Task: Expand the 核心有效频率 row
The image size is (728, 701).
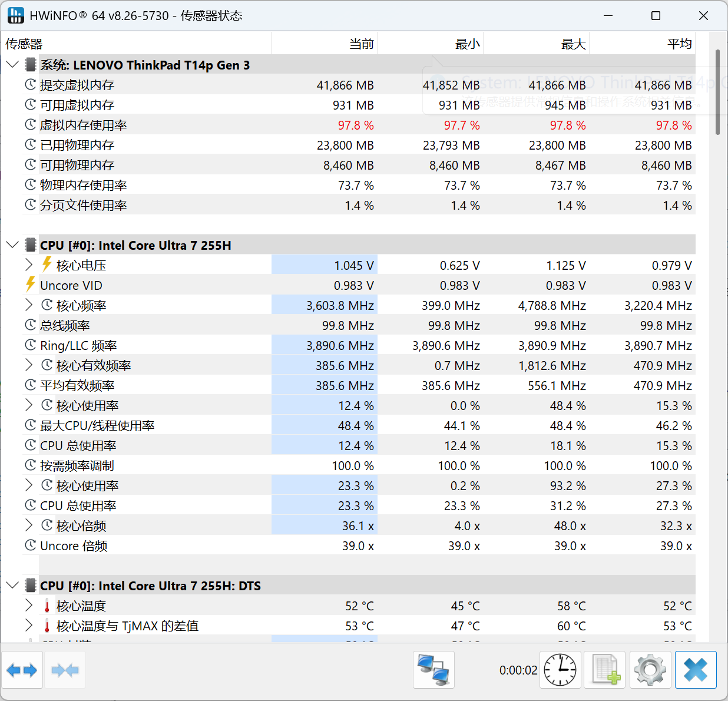Action: [29, 365]
